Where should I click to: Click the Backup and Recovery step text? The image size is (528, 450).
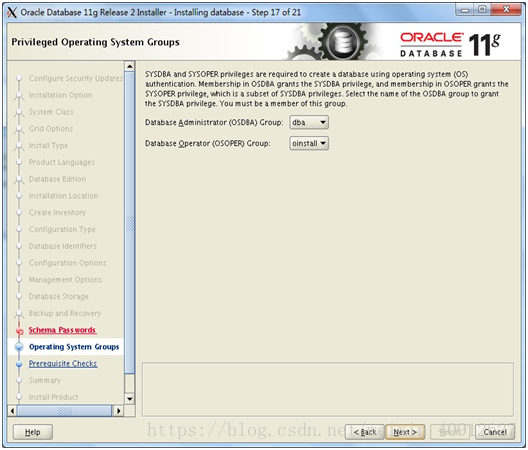65,314
